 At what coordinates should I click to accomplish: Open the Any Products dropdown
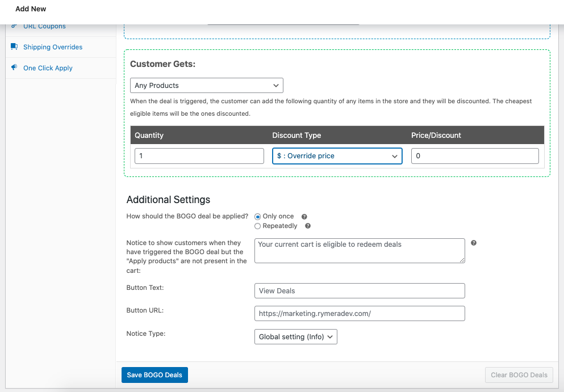pos(207,86)
